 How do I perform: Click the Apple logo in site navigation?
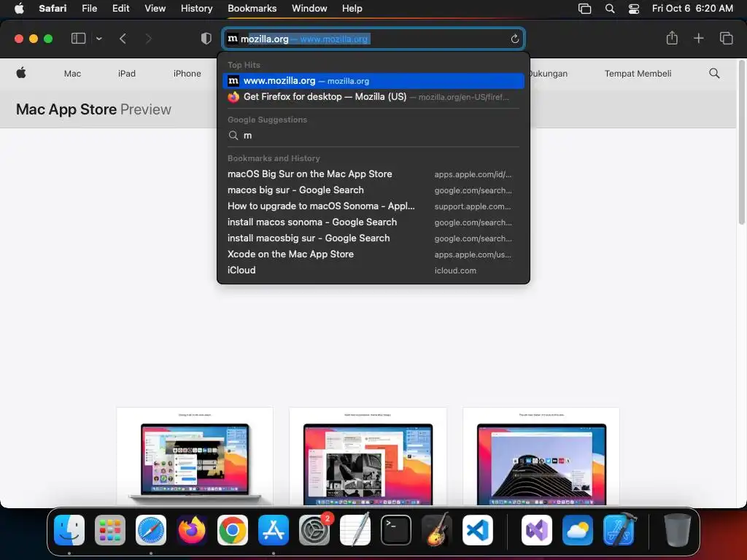pos(21,73)
